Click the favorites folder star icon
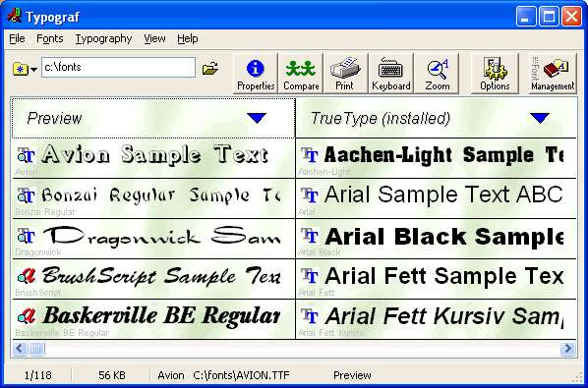The height and width of the screenshot is (388, 588). [21, 70]
